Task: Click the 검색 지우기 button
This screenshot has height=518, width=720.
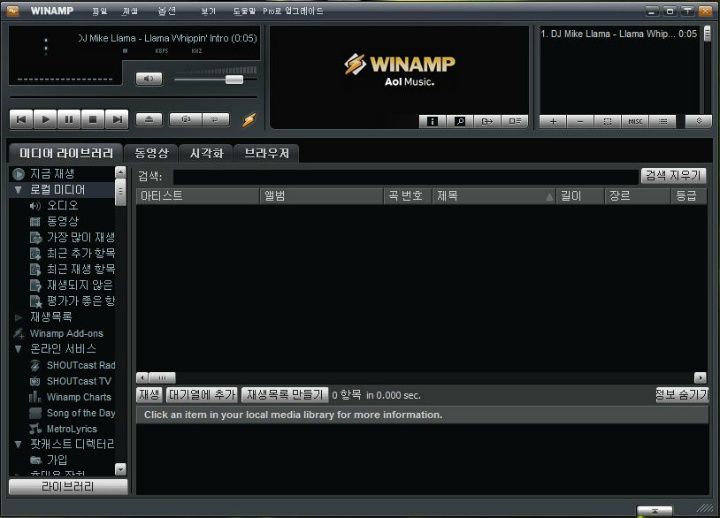Action: (x=673, y=175)
